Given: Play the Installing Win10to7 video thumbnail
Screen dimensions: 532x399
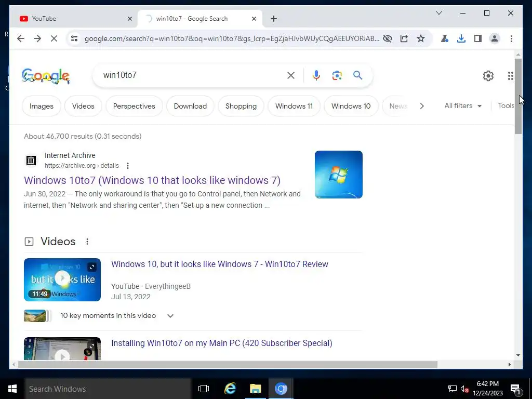Looking at the screenshot, I should click(x=62, y=349).
